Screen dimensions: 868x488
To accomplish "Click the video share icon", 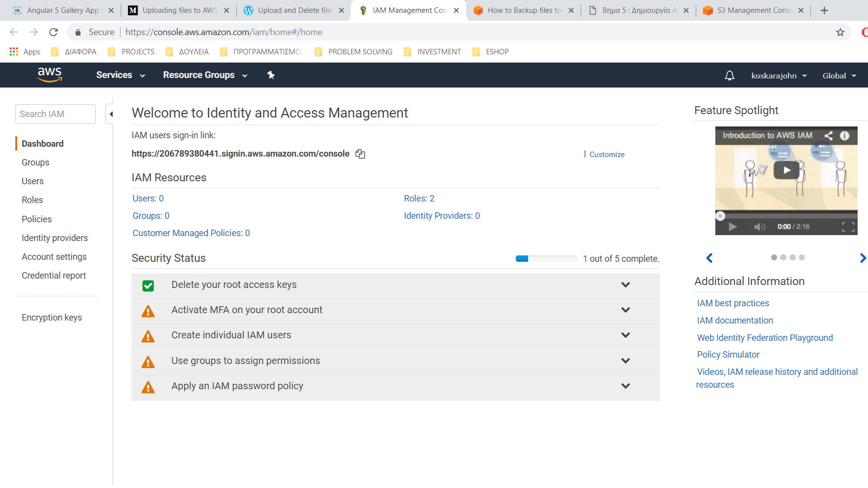I will coord(828,135).
